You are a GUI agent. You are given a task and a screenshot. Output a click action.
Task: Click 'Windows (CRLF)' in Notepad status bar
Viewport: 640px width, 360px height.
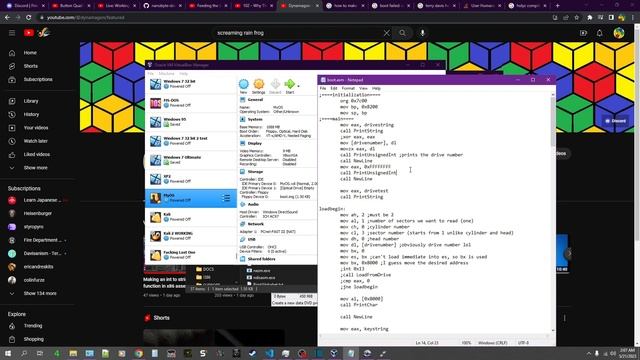[492, 343]
